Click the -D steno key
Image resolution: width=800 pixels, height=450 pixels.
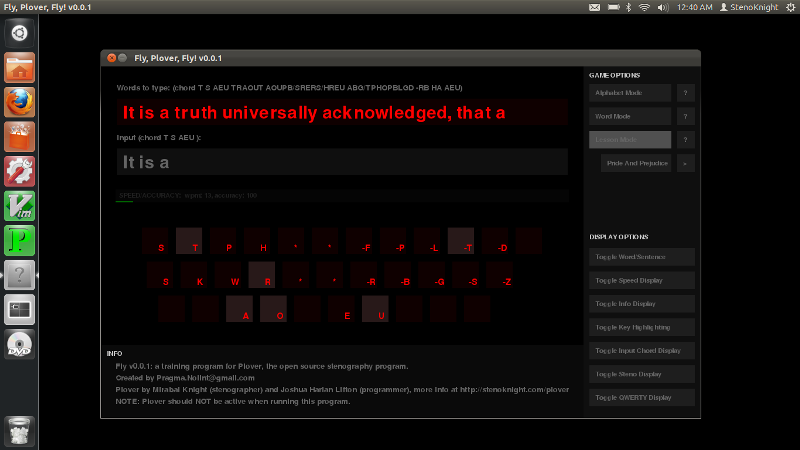tap(495, 241)
